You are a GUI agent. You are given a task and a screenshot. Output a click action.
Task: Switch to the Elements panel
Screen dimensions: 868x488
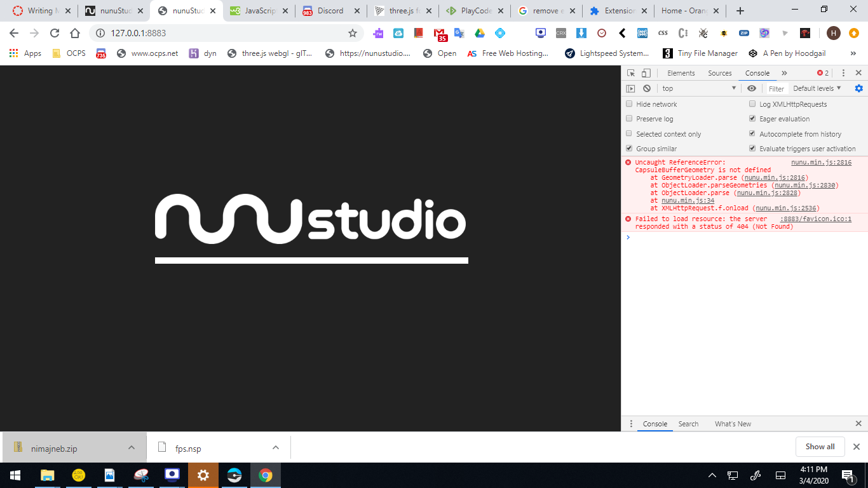click(x=681, y=72)
